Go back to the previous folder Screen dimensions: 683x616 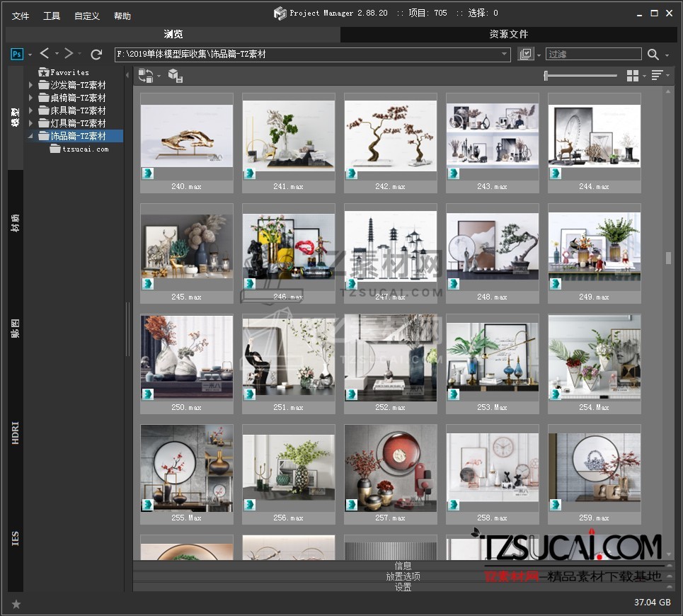point(45,54)
